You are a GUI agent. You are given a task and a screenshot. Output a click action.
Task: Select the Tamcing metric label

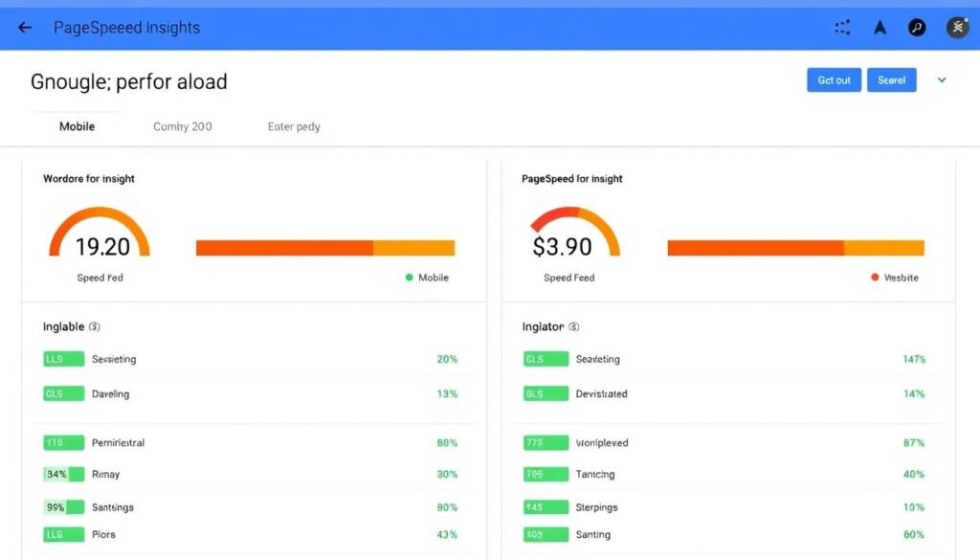coord(595,475)
